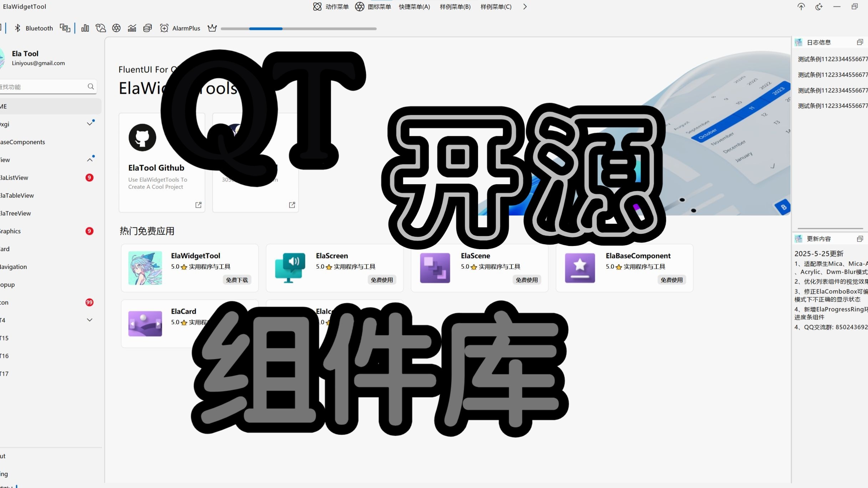Open the 快捷菜单(A) menu

(x=414, y=7)
